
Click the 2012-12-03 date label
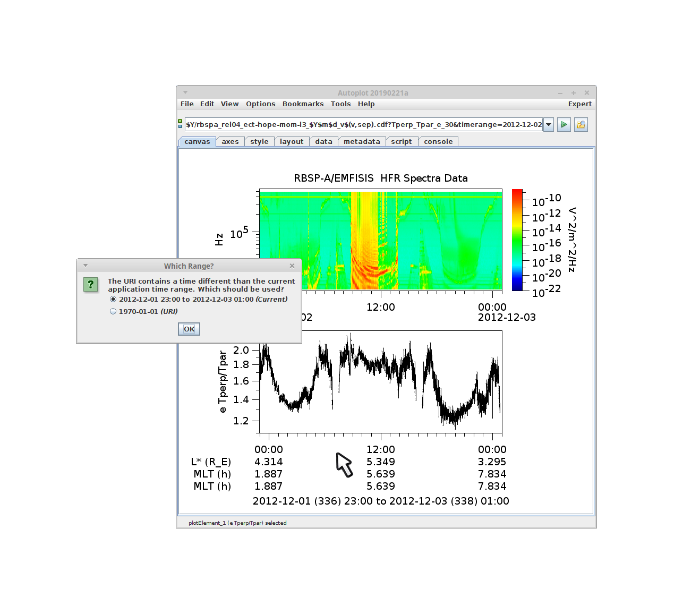[507, 318]
